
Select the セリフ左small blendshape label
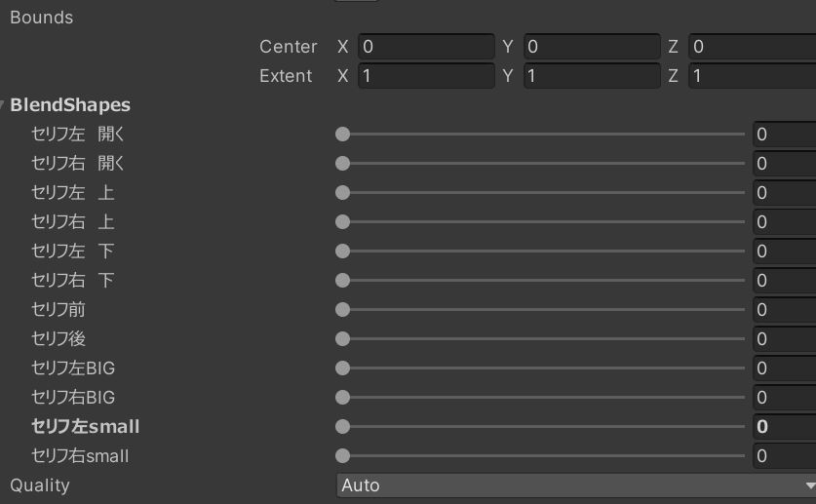[86, 427]
